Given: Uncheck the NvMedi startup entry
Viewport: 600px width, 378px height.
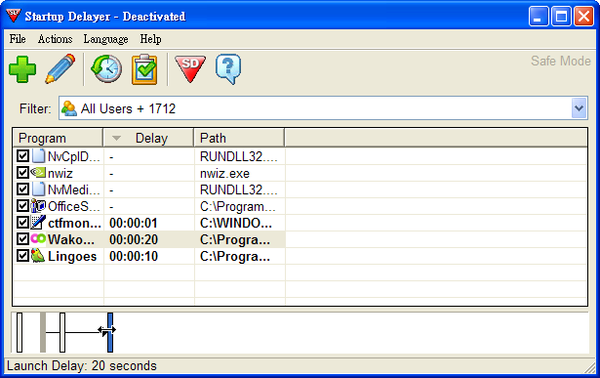Looking at the screenshot, I should click(x=23, y=189).
